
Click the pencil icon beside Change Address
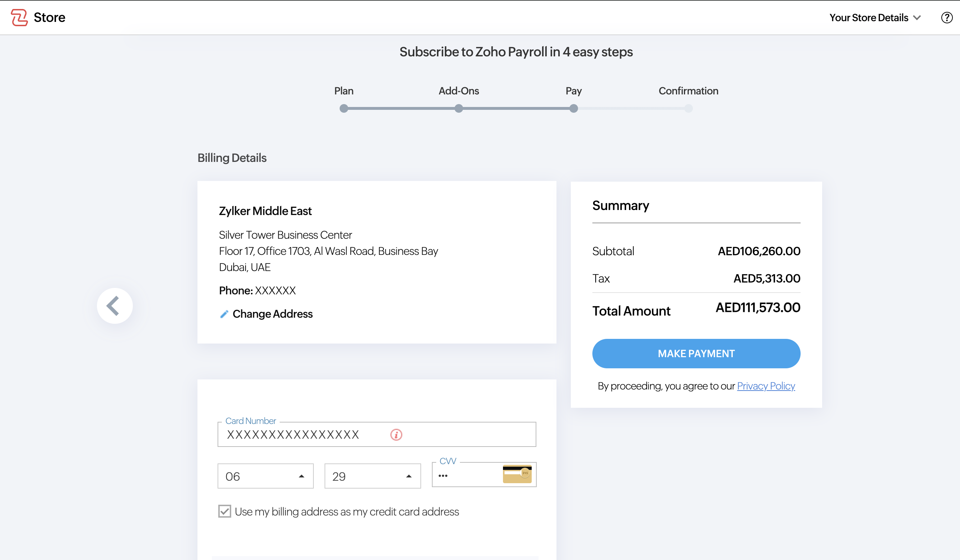click(x=224, y=314)
